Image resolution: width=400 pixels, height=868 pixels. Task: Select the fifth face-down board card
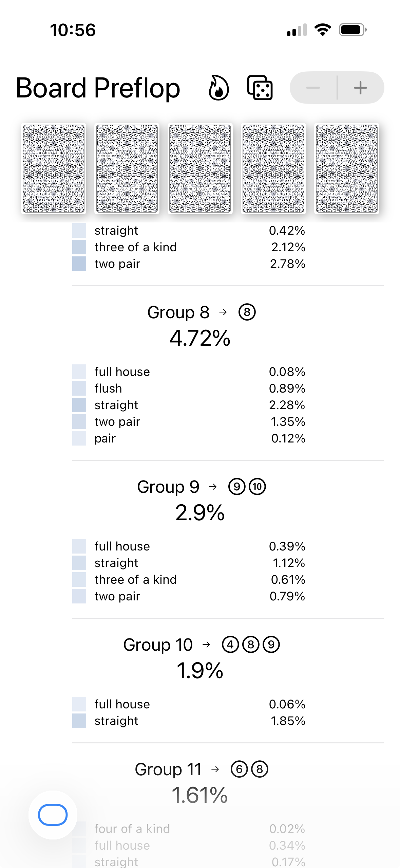(x=346, y=168)
